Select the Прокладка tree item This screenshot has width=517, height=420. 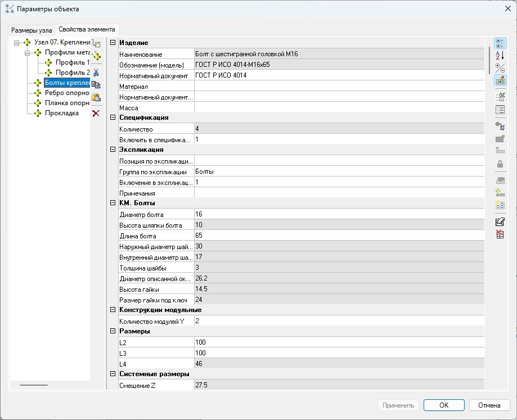click(62, 113)
